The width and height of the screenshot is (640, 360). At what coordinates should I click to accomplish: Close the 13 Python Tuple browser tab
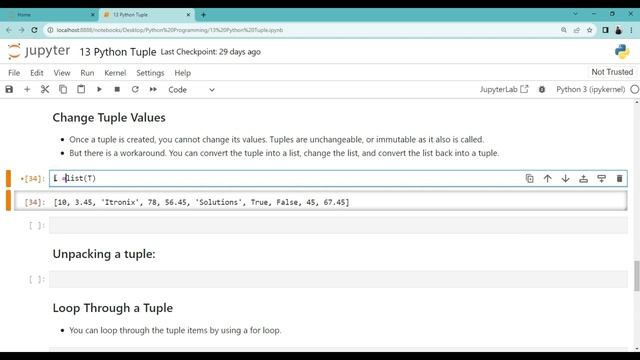188,15
